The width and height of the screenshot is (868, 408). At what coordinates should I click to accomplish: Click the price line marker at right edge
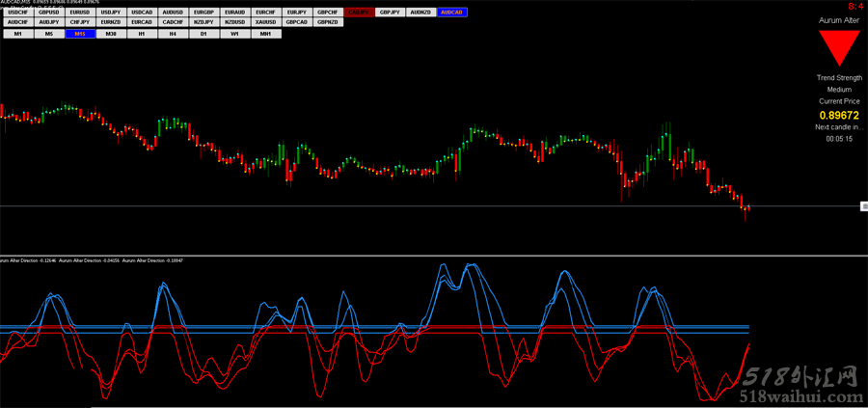pos(863,206)
